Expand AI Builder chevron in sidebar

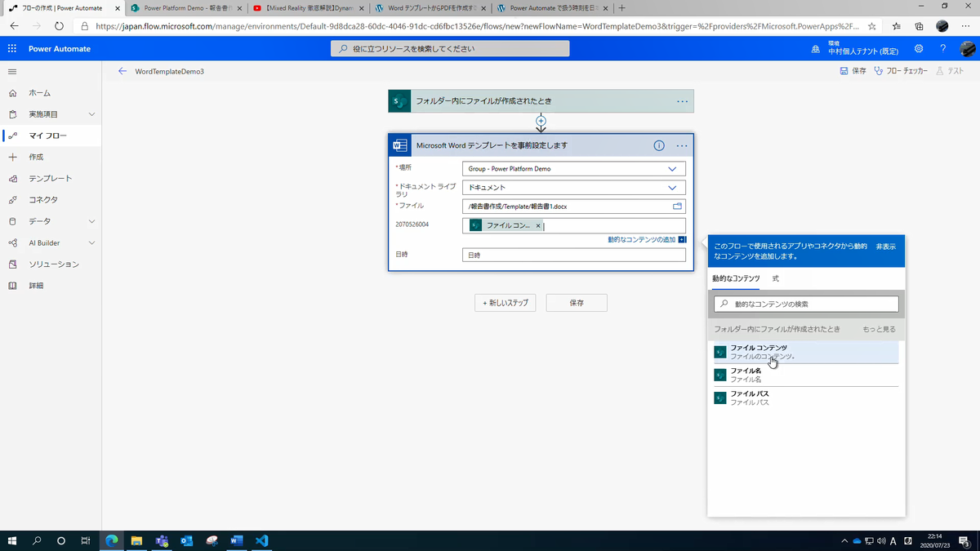pyautogui.click(x=91, y=242)
